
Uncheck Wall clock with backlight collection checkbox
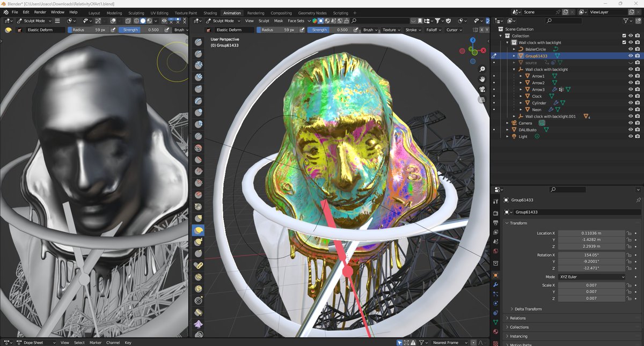pos(624,42)
